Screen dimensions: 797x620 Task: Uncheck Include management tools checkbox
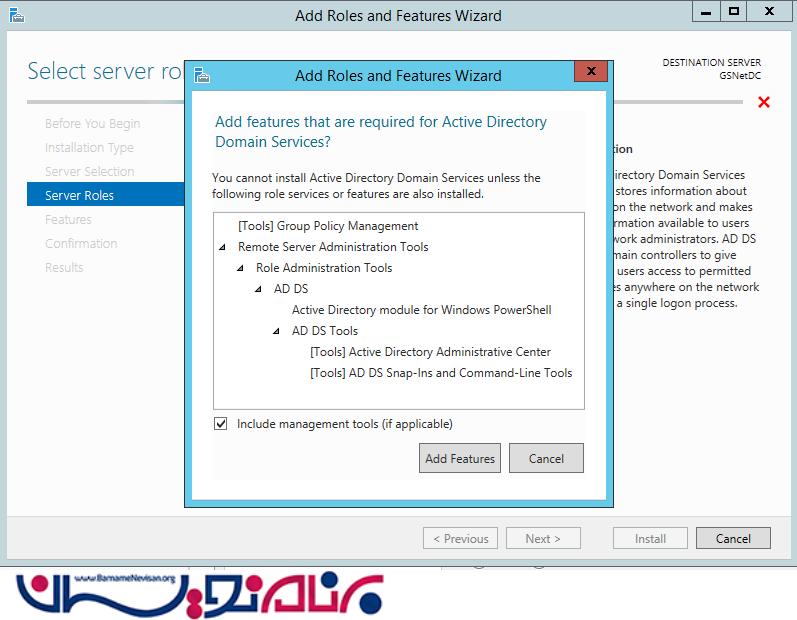[x=221, y=423]
